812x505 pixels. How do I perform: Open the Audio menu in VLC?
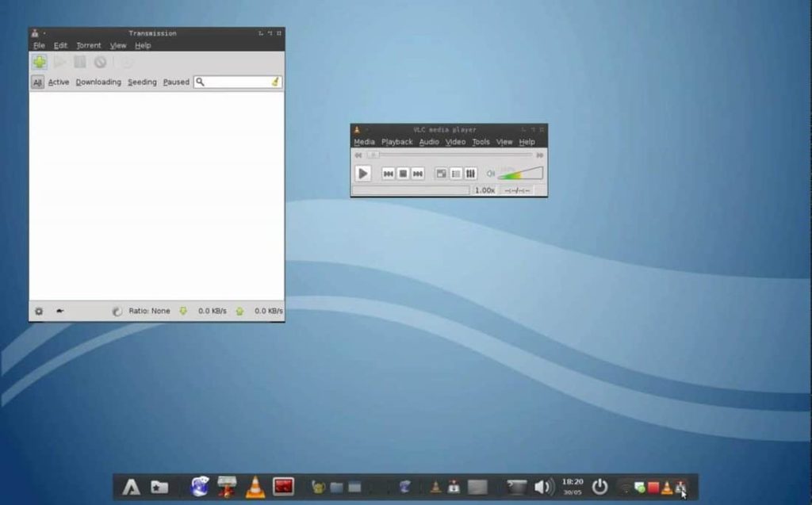(x=428, y=142)
